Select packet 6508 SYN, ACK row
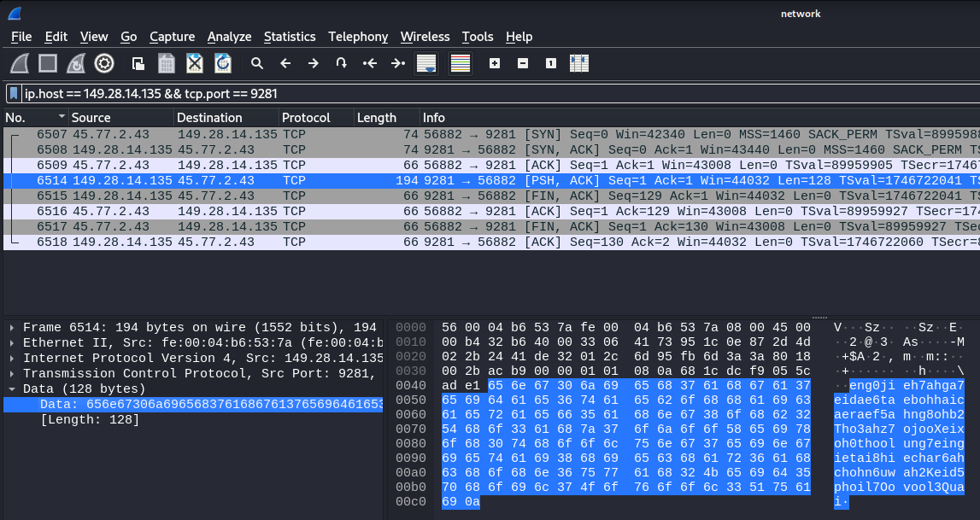Viewport: 980px width, 520px height. 491,149
